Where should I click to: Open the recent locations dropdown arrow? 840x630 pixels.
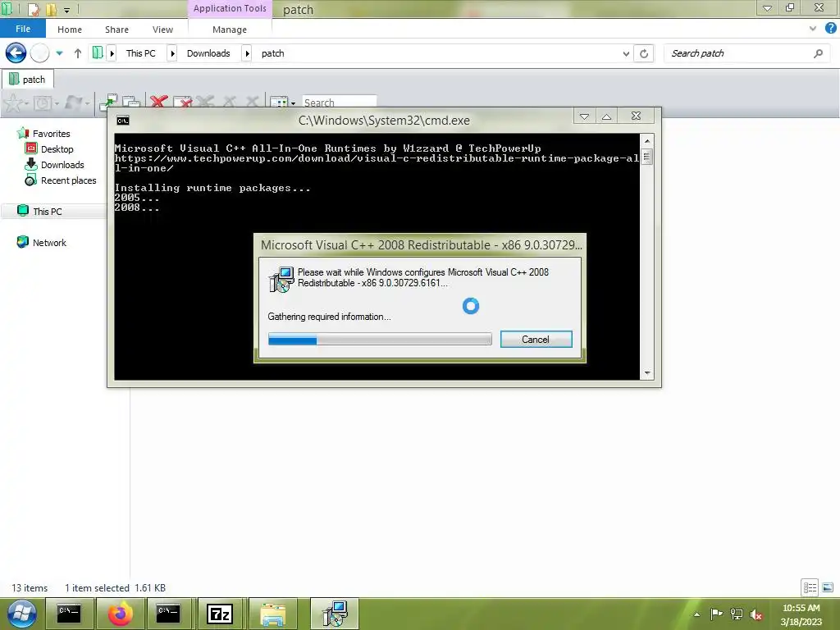[x=59, y=53]
